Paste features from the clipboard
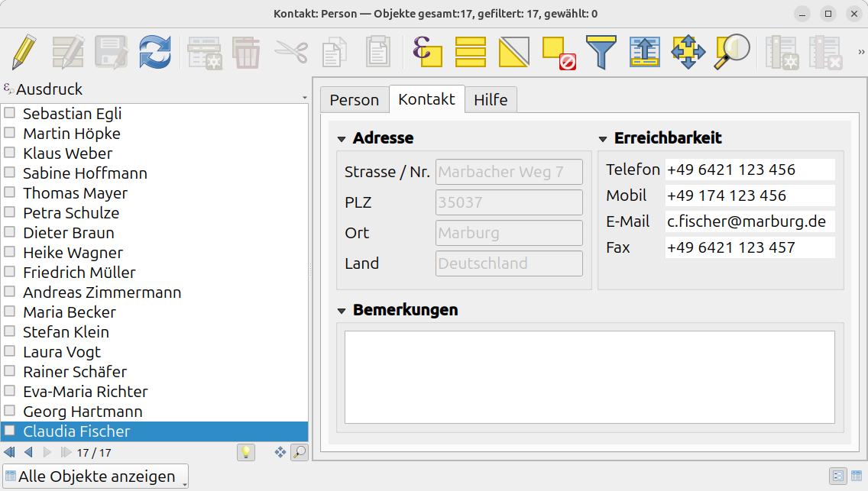This screenshot has height=491, width=868. click(378, 53)
